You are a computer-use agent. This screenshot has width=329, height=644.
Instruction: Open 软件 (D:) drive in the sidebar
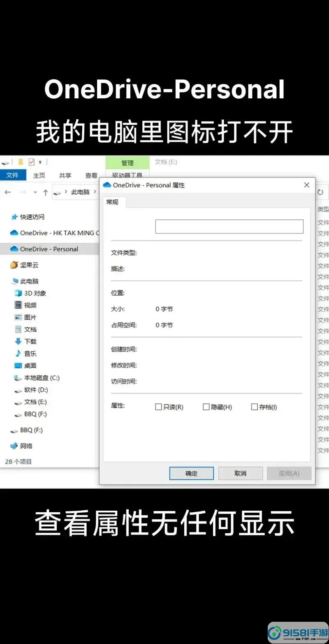coord(31,390)
